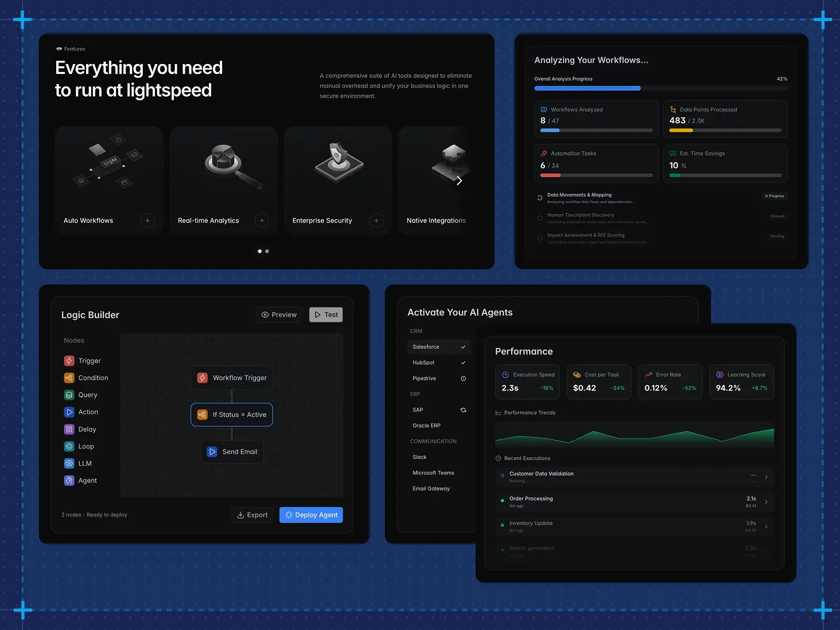Expand the Inventory Update row chevron
This screenshot has height=630, width=840.
click(766, 527)
